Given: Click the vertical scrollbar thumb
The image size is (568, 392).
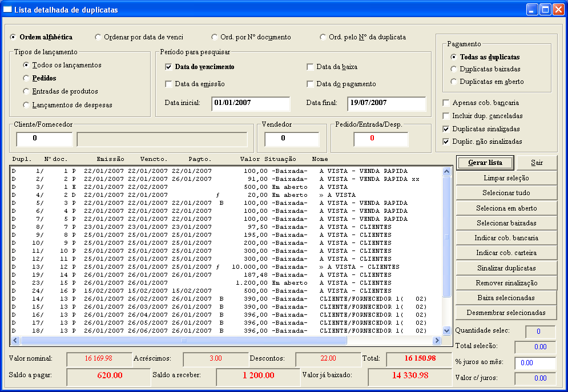Looking at the screenshot, I should [x=446, y=237].
